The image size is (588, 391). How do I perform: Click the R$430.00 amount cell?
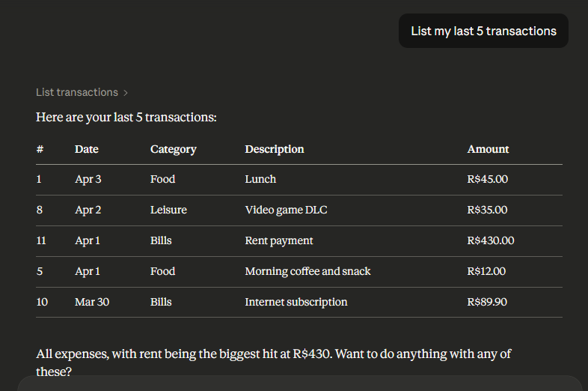tap(491, 240)
